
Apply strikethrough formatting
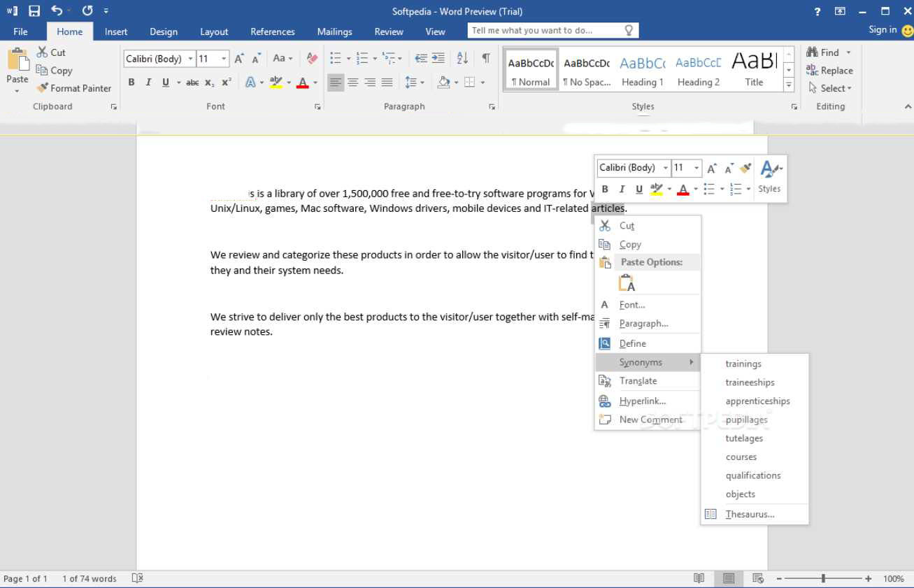[192, 83]
